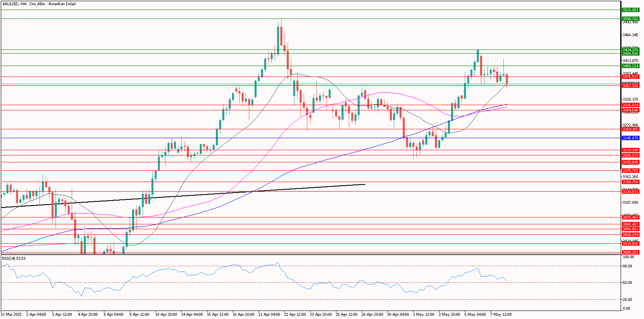Select the 3500.702 green price label
Screen dimensions: 644x319
tap(630, 19)
